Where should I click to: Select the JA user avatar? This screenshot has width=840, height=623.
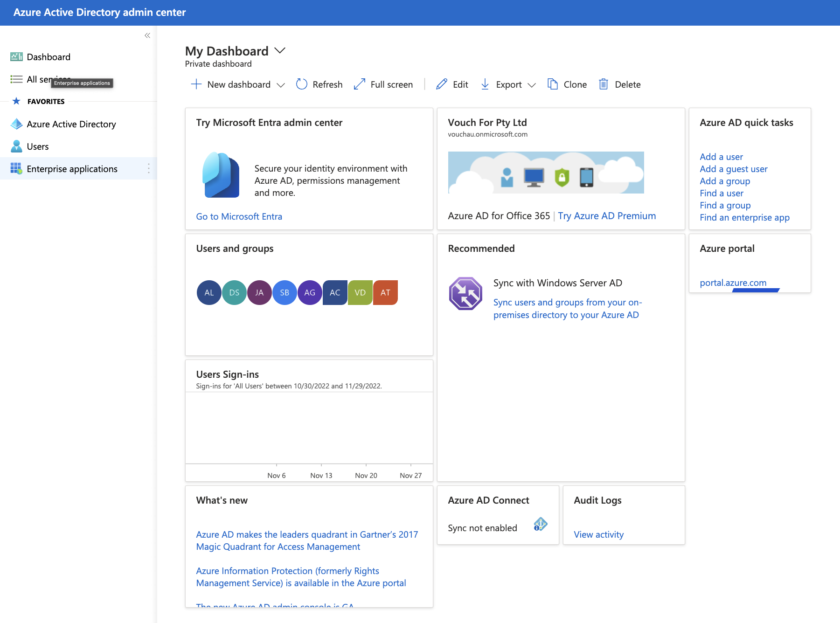[259, 292]
